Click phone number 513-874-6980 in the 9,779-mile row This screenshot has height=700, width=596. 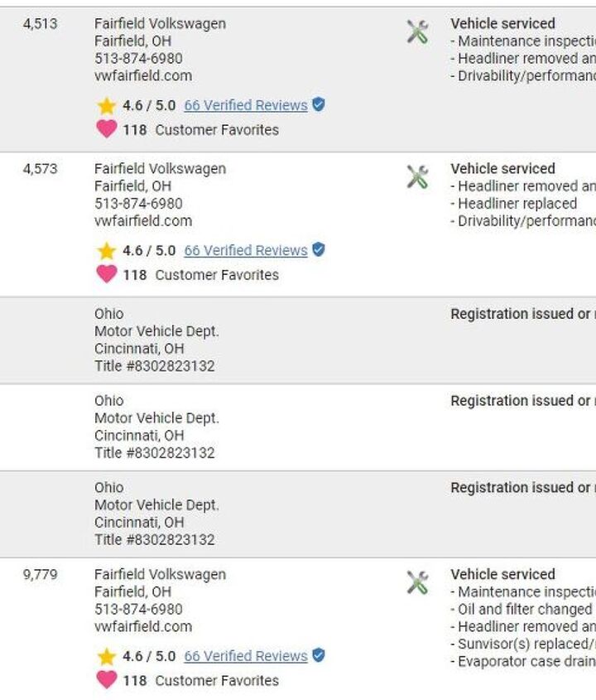(x=138, y=610)
